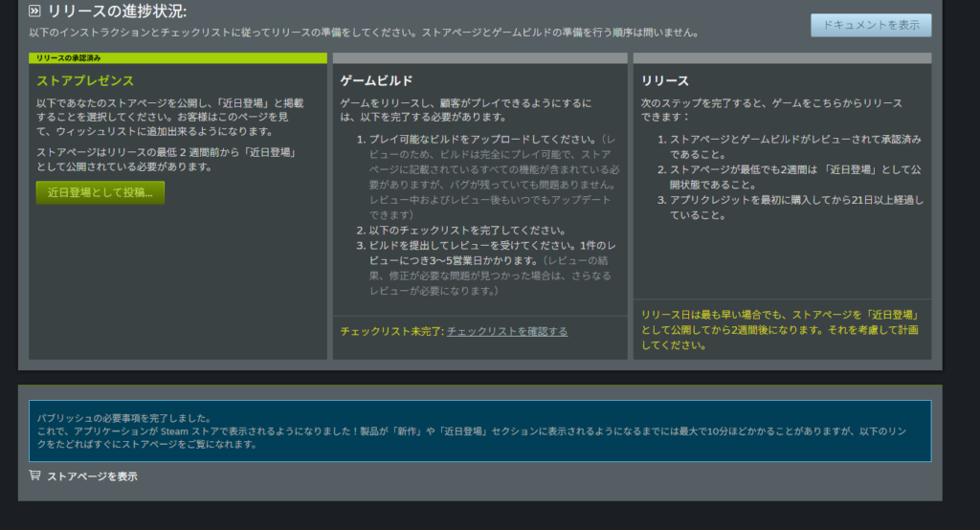Click release step 1 about review approval
This screenshot has height=530, width=980.
pos(793,146)
